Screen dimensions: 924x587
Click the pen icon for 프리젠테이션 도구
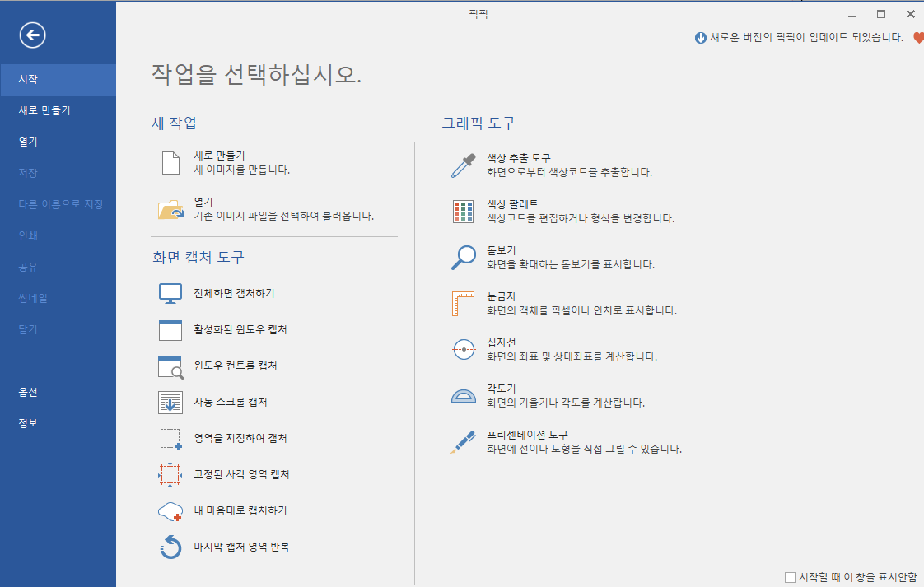[x=463, y=442]
